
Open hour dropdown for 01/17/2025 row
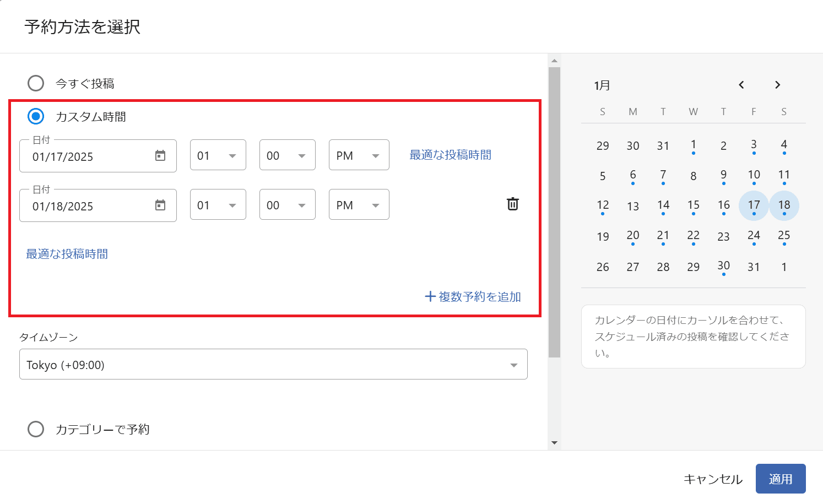[x=218, y=155]
